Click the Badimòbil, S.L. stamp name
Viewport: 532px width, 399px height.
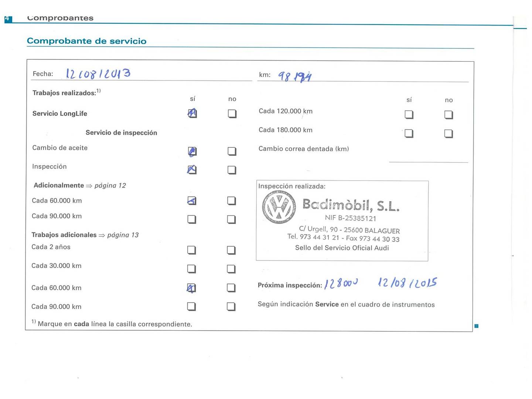point(351,205)
